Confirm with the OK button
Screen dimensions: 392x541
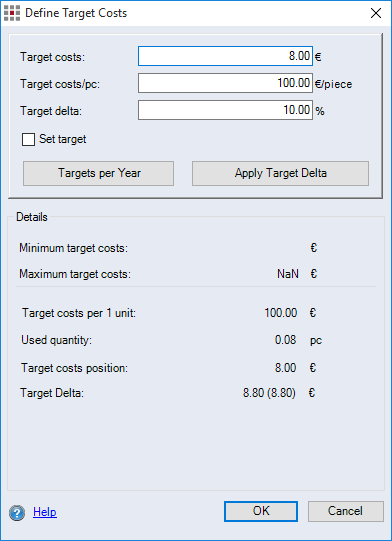[x=261, y=511]
